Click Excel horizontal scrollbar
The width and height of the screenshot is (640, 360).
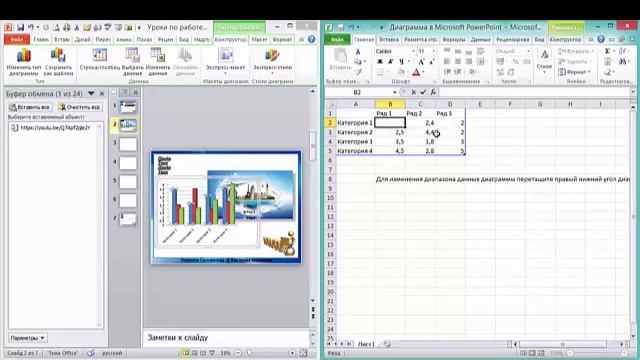click(x=569, y=344)
